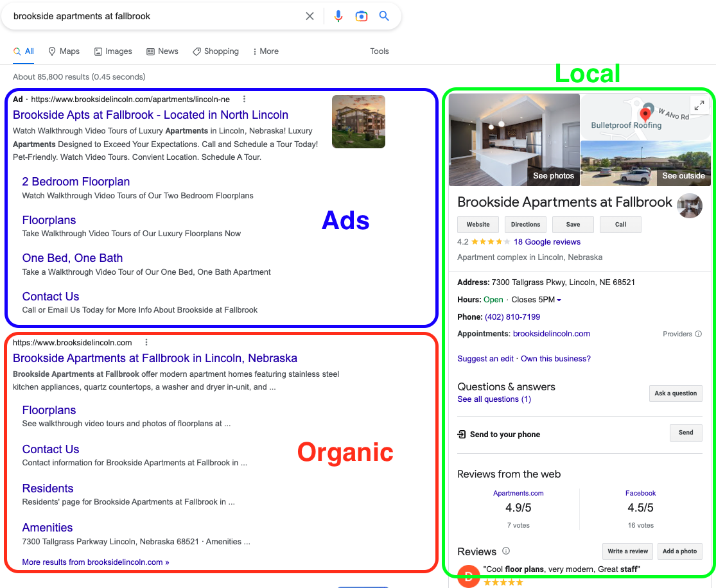
Task: Click the Suggest an edit link
Action: tap(485, 359)
